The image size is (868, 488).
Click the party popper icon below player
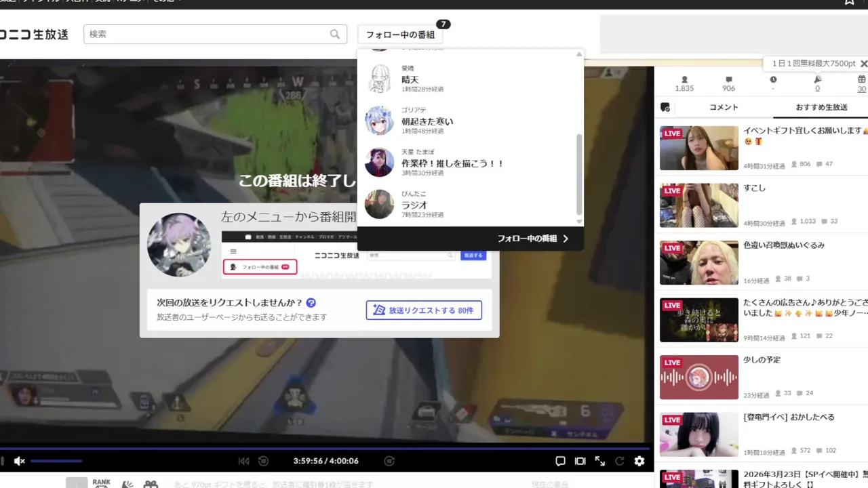pos(127,484)
